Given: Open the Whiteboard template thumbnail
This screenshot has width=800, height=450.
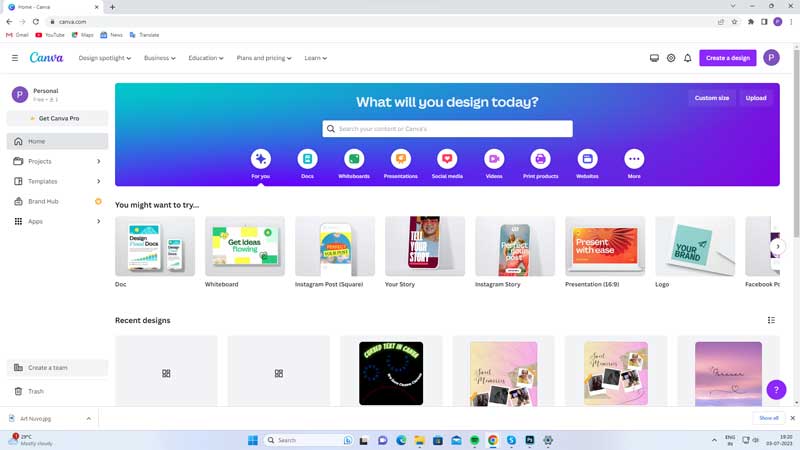Looking at the screenshot, I should (245, 246).
